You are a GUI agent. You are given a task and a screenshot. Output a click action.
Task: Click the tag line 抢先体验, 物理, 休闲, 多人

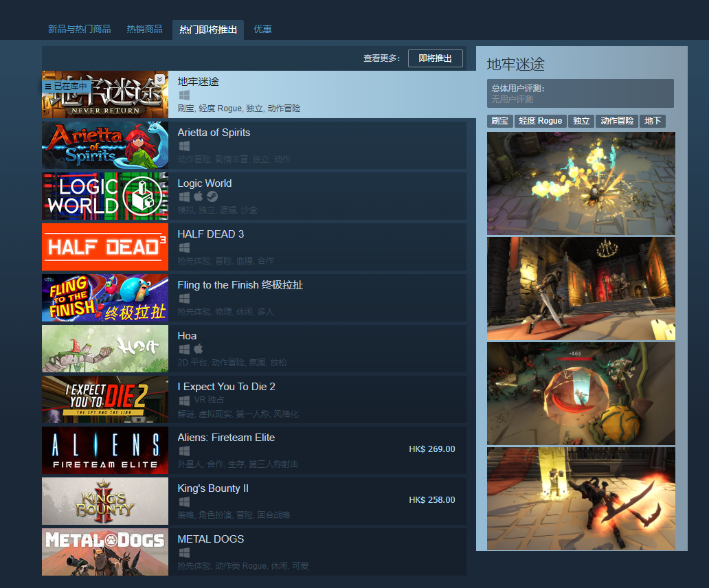click(225, 312)
